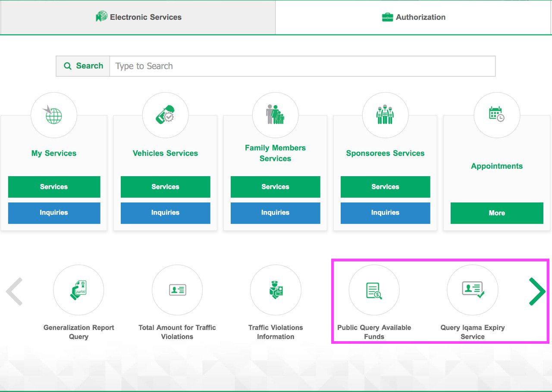
Task: Switch to the Electronic Services tab
Action: tap(138, 17)
